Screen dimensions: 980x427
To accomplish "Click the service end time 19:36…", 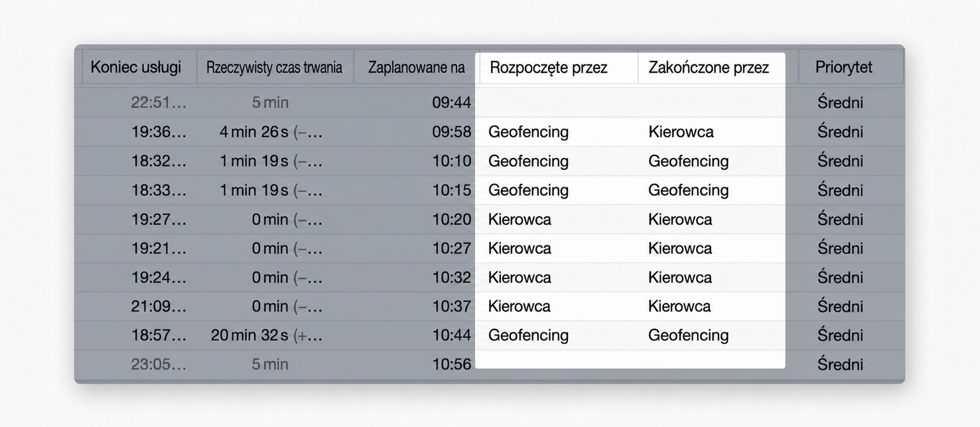I will pos(159,132).
